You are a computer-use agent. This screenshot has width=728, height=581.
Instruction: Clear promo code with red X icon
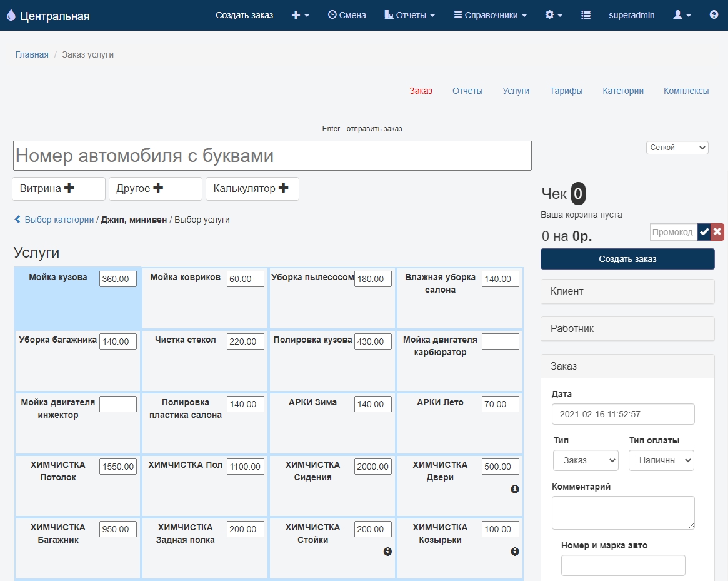(x=717, y=232)
